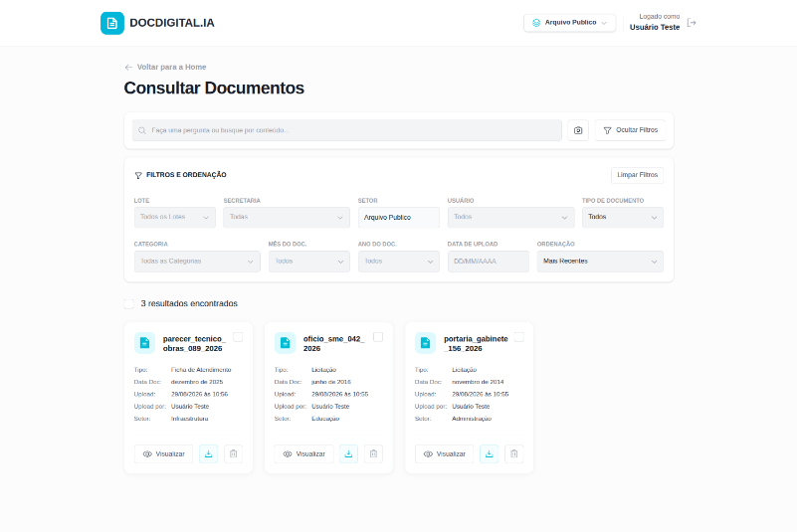Delete parecer_tecnico_obras_089_2026 document
This screenshot has width=797, height=532.
tap(233, 453)
